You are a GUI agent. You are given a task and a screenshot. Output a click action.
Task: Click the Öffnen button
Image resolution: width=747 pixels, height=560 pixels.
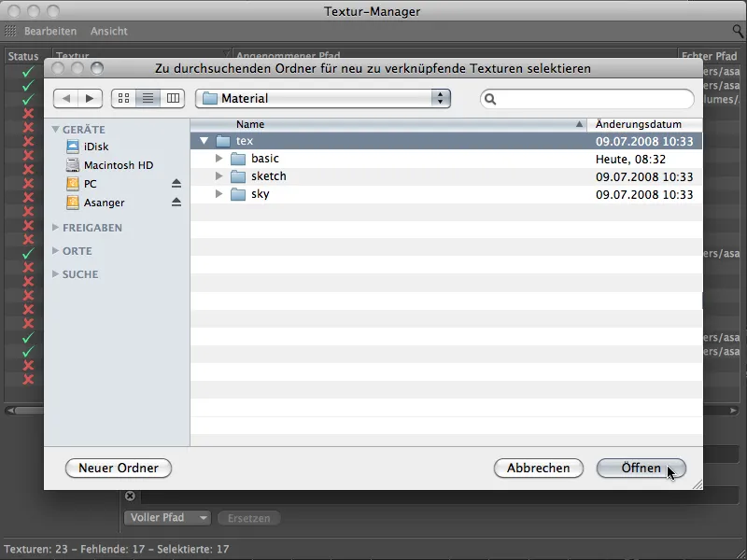pos(641,469)
